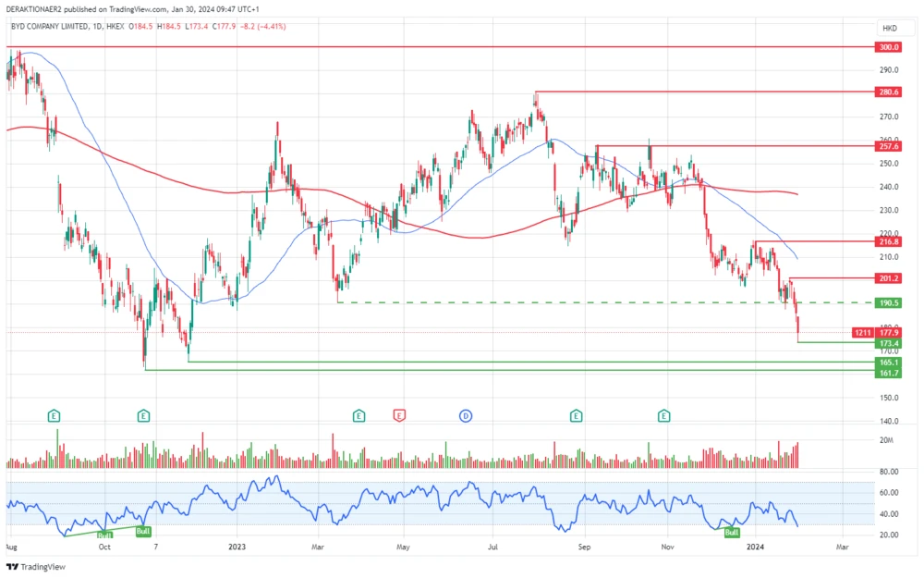Select the 161.7 green support label
Screen dimensions: 924x578
coord(889,373)
